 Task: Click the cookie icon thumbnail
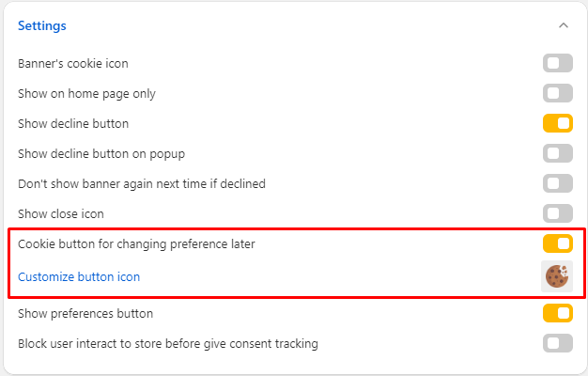pos(557,276)
